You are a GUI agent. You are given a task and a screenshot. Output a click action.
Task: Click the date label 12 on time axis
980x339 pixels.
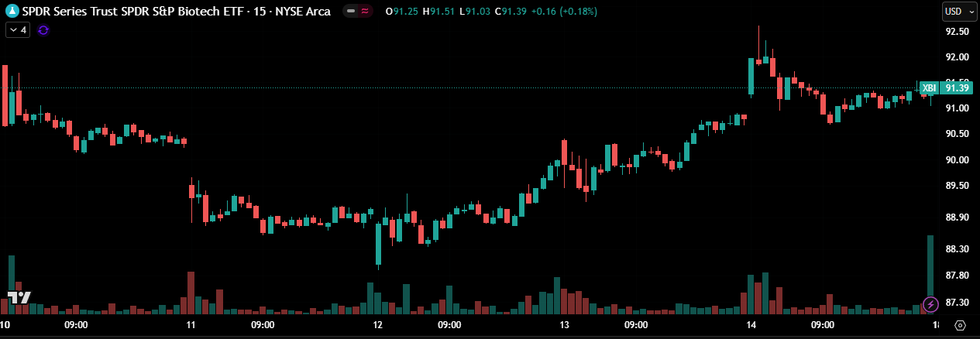(378, 325)
